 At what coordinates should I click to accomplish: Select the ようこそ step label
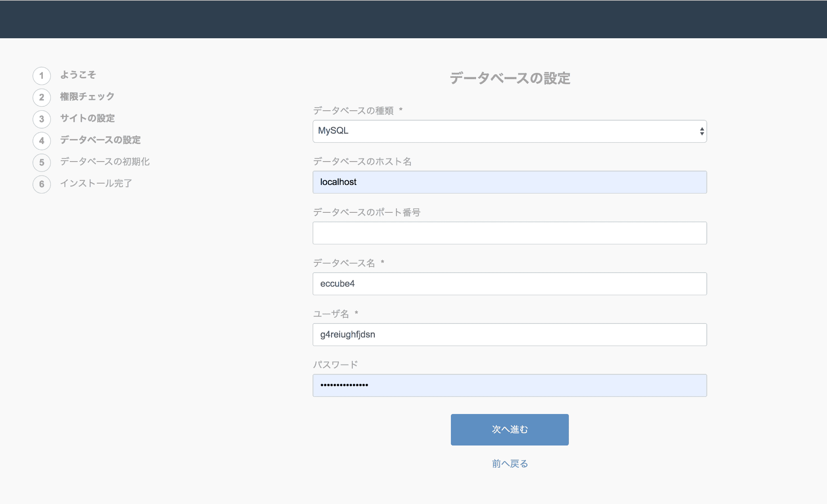(78, 75)
